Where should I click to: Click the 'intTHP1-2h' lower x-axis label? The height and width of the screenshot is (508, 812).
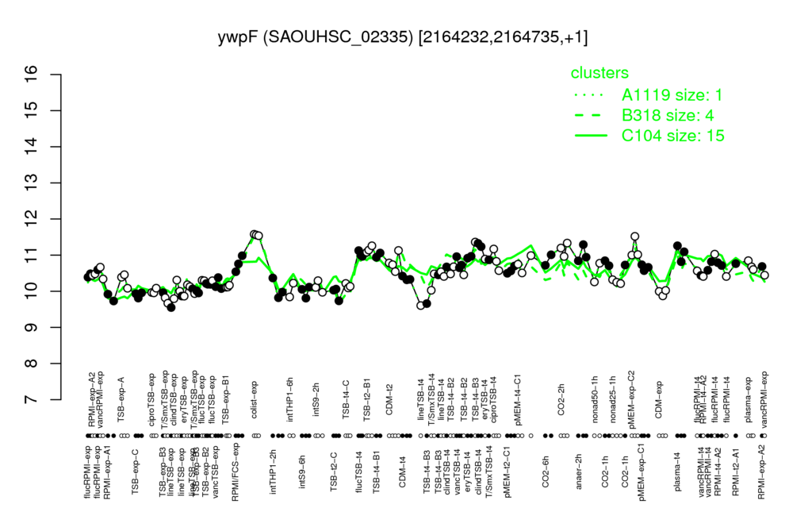(x=274, y=471)
